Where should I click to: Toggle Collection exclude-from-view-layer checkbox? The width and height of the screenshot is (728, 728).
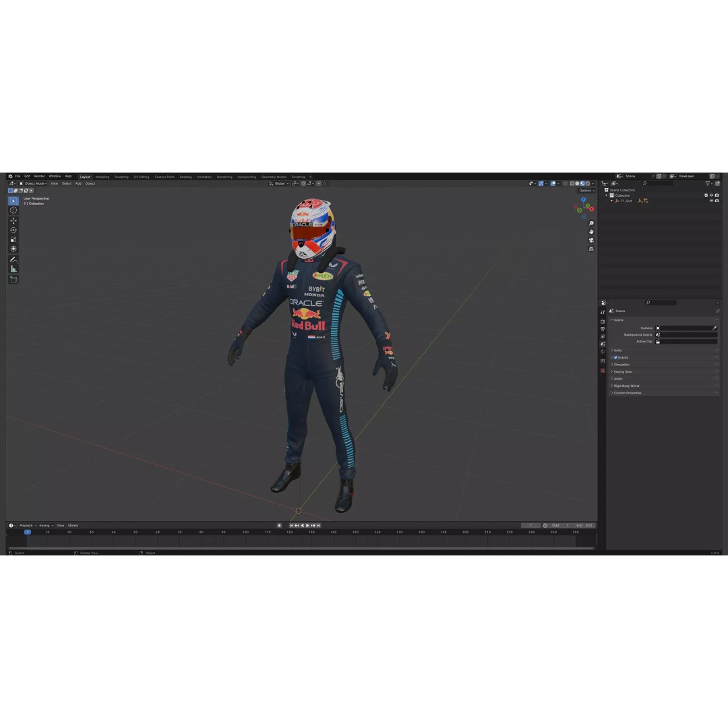(x=706, y=195)
